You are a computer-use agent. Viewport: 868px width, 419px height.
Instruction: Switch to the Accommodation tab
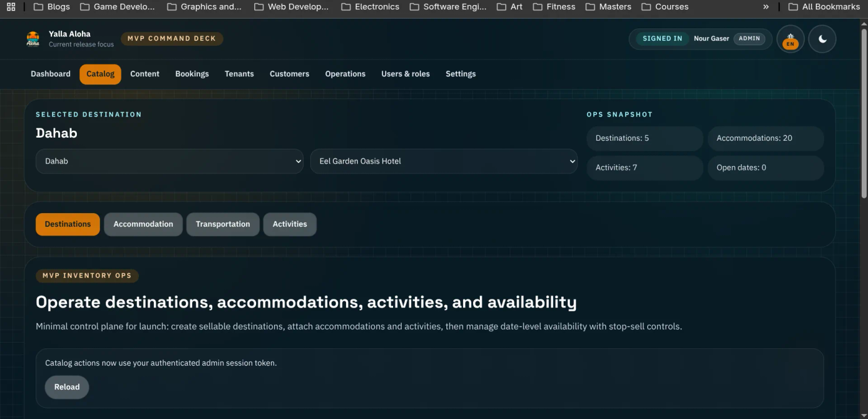(x=143, y=224)
